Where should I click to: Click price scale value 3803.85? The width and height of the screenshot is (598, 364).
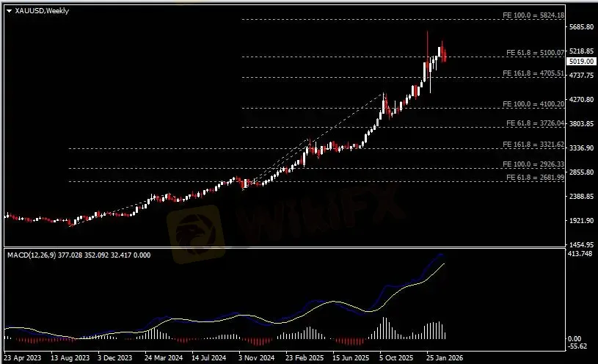pos(581,123)
